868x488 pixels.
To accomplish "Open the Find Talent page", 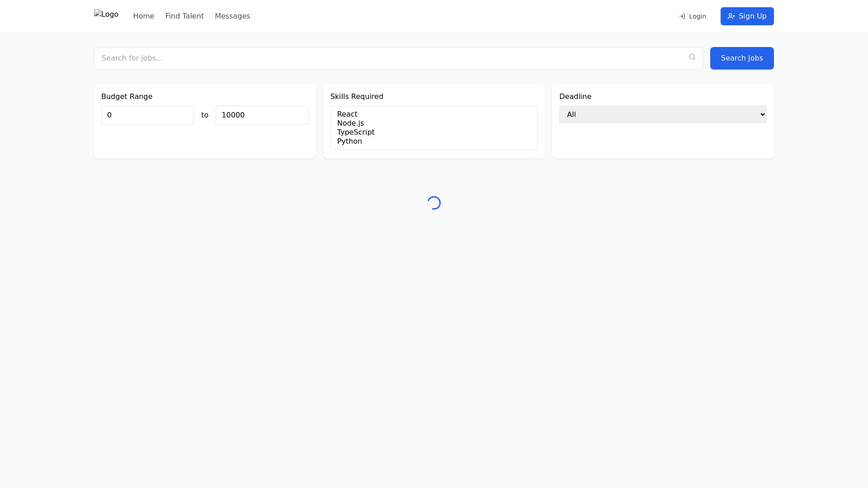I will [184, 16].
